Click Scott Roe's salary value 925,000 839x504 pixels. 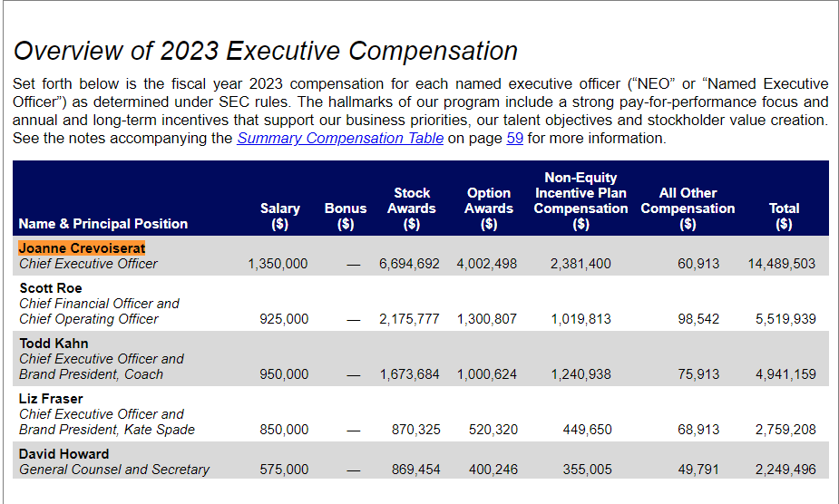[283, 319]
